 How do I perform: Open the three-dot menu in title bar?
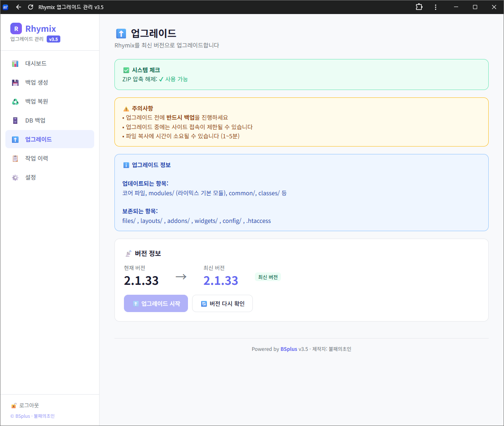click(435, 7)
